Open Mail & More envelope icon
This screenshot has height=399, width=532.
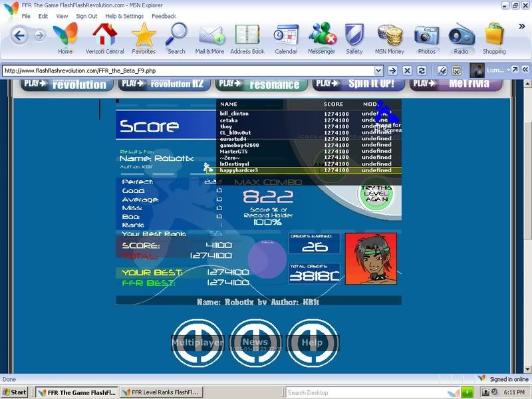point(209,38)
